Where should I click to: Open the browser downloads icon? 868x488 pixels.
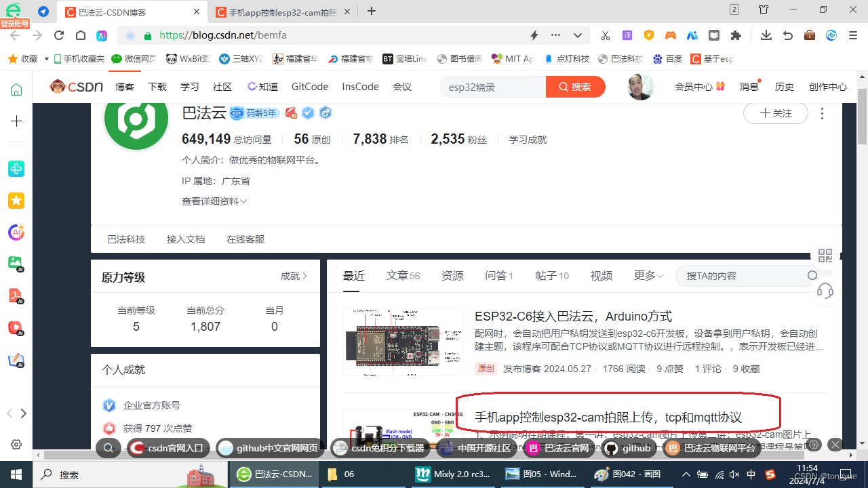click(x=766, y=35)
